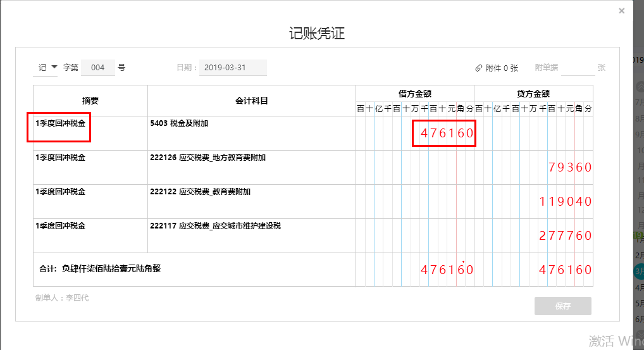The width and height of the screenshot is (644, 350).
Task: Click the 借方金额 column header
Action: (x=415, y=94)
